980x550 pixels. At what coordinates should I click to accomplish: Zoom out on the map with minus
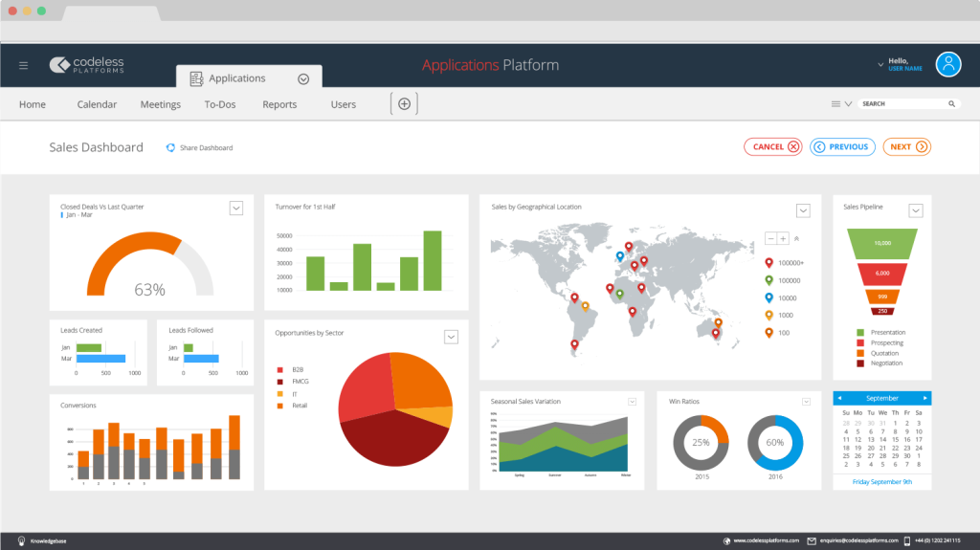[770, 238]
